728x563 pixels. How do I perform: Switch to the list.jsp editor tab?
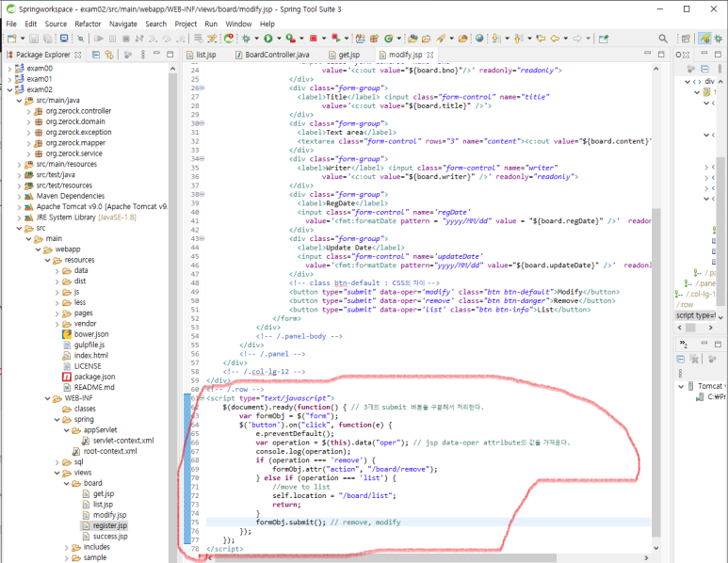tap(202, 55)
